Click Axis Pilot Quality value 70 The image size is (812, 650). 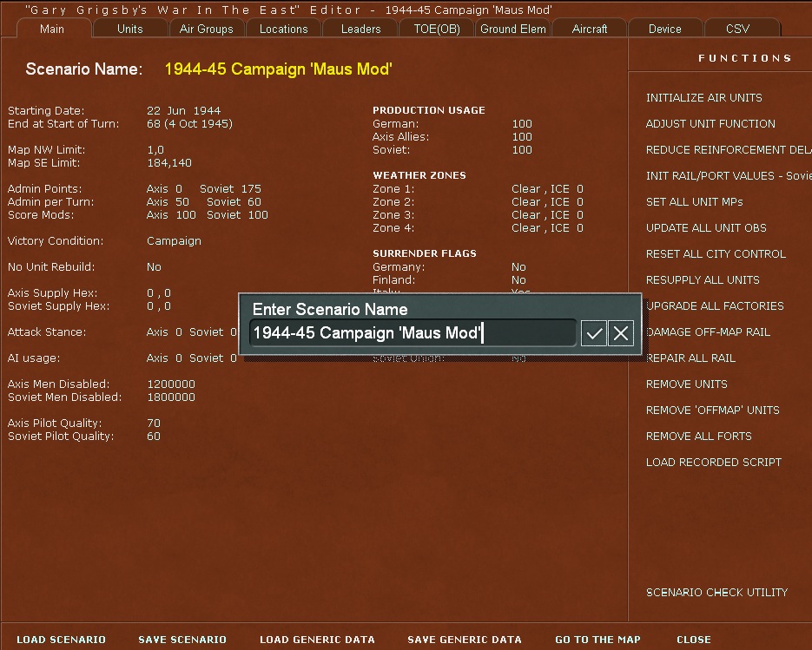click(154, 423)
